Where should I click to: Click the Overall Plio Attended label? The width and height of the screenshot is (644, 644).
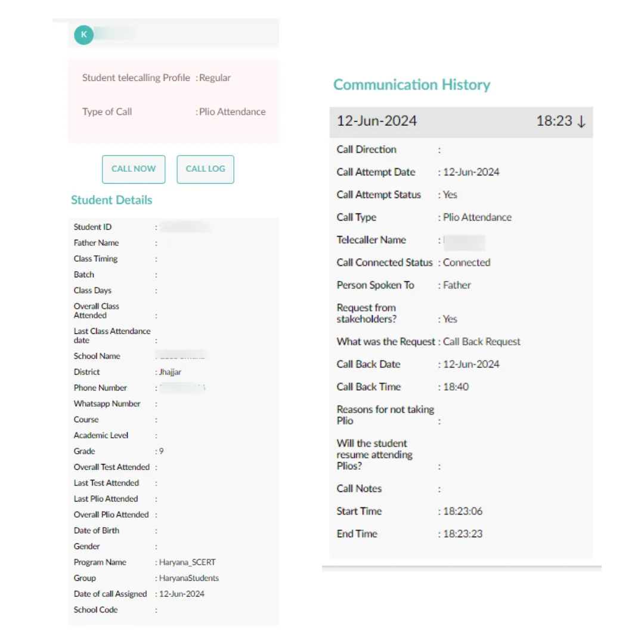pyautogui.click(x=111, y=515)
